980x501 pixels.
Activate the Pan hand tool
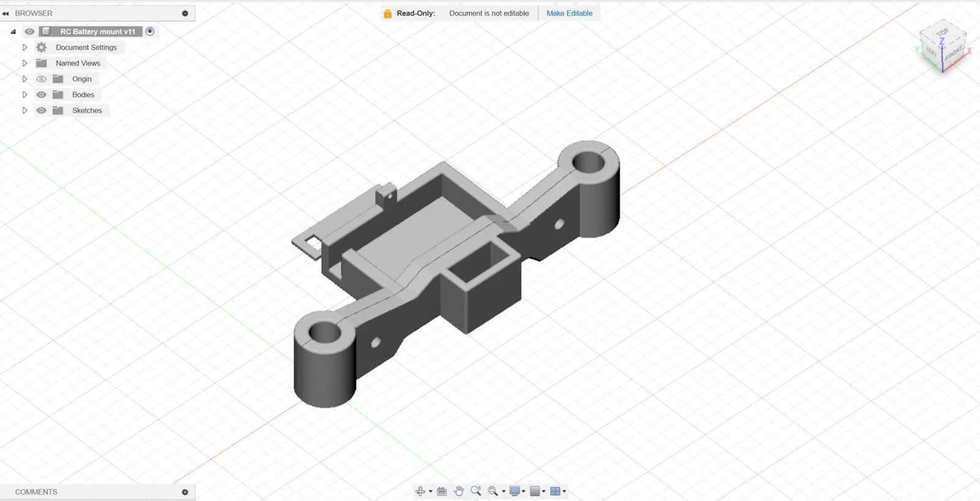(x=459, y=491)
